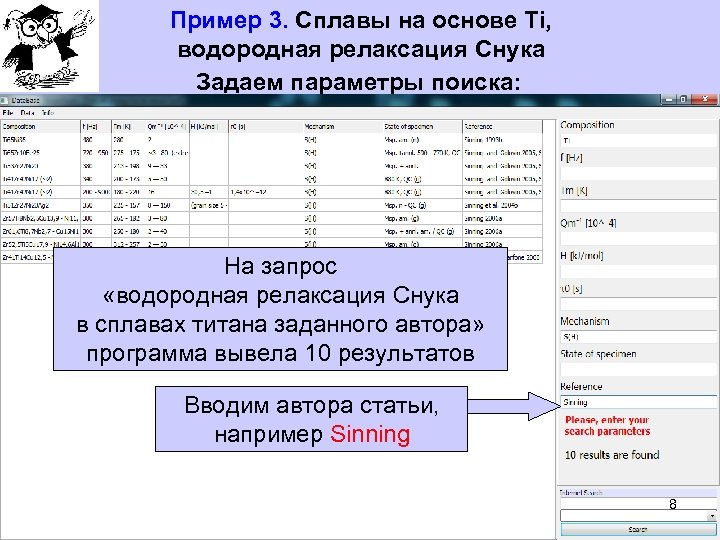Click the State of specimen input field
Screen dimensions: 720x540
point(638,369)
